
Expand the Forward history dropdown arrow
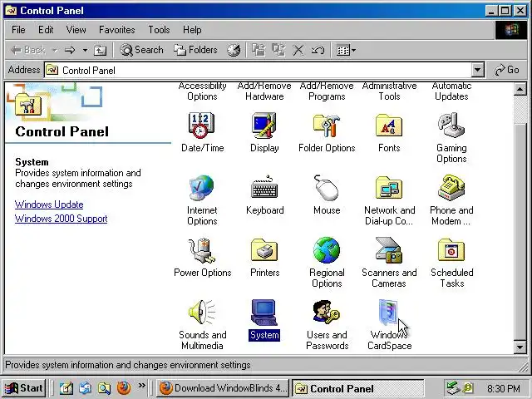coord(85,50)
